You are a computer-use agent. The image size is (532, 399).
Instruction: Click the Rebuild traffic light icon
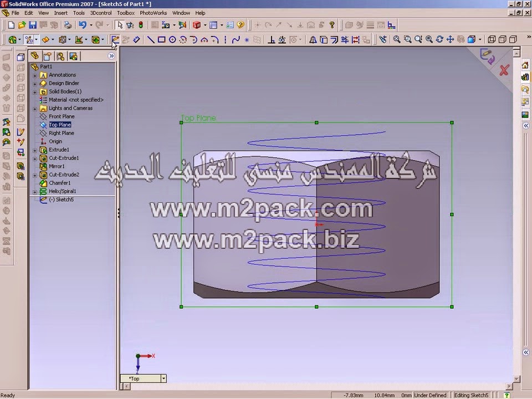point(140,25)
